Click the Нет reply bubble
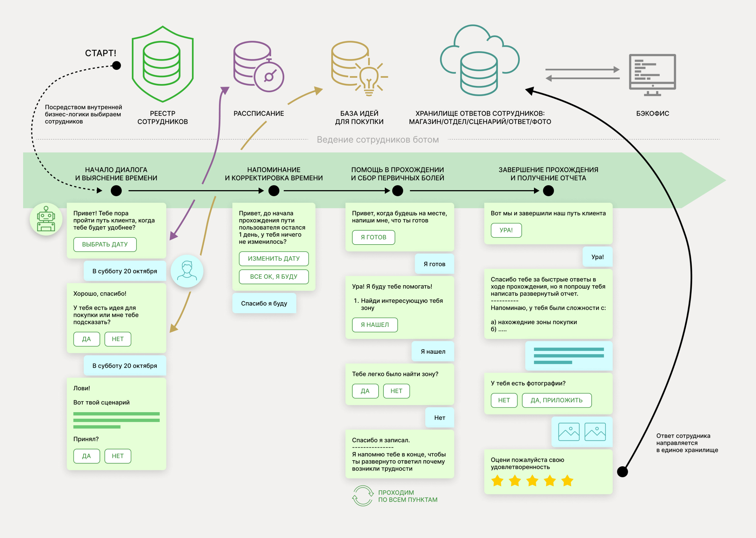The width and height of the screenshot is (756, 538). click(x=440, y=418)
